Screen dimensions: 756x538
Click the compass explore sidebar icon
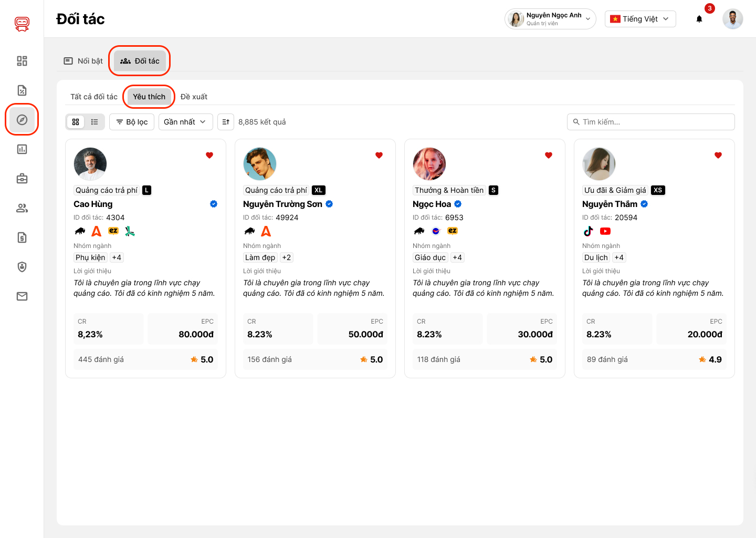coord(22,120)
